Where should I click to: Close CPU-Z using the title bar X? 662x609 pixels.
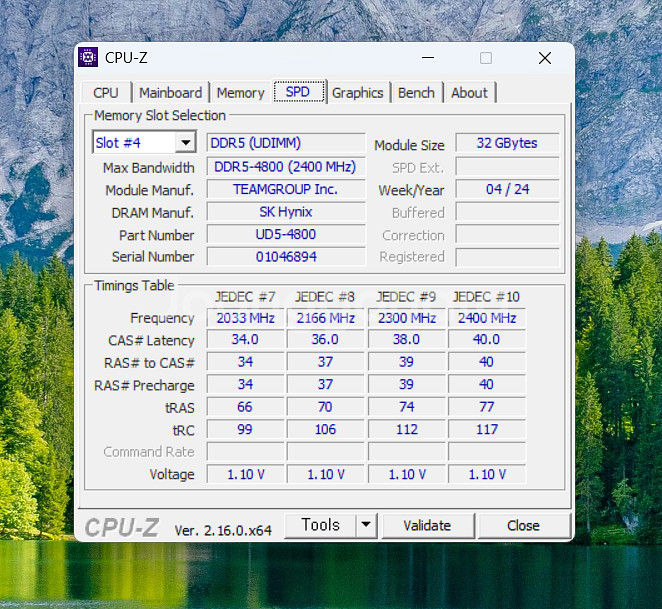[x=544, y=58]
